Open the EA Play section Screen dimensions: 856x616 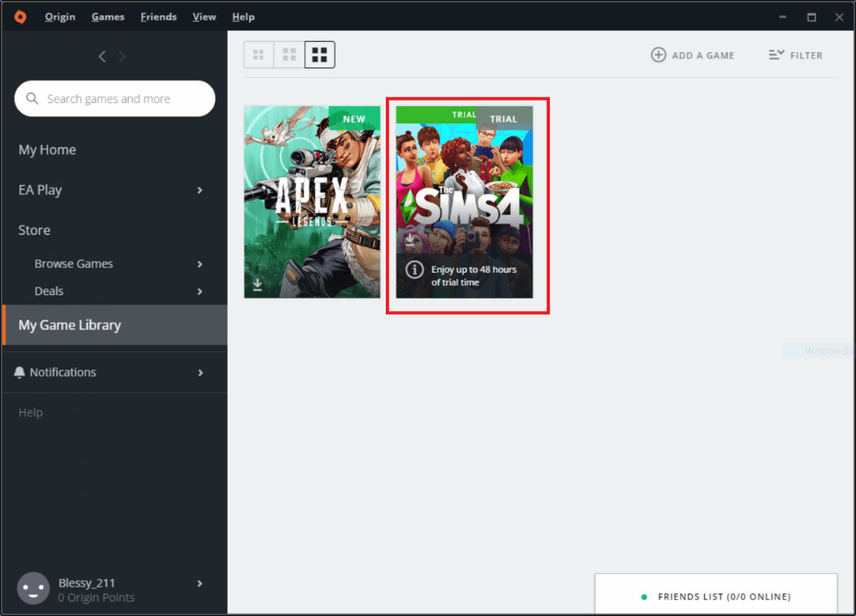(x=40, y=190)
